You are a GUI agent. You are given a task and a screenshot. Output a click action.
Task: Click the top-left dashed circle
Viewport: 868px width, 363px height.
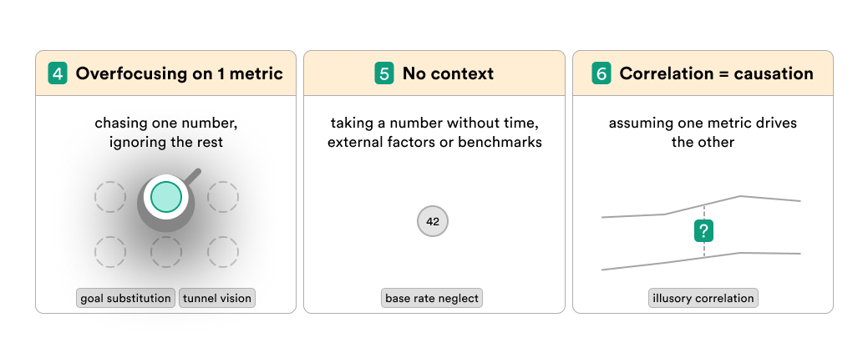(110, 196)
